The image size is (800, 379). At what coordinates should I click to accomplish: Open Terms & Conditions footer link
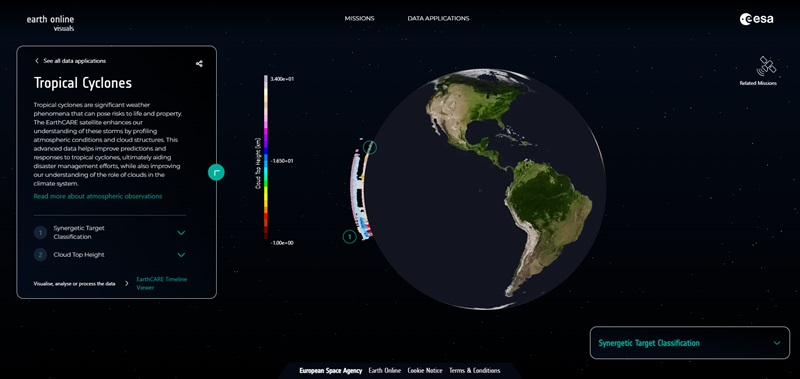coord(474,371)
